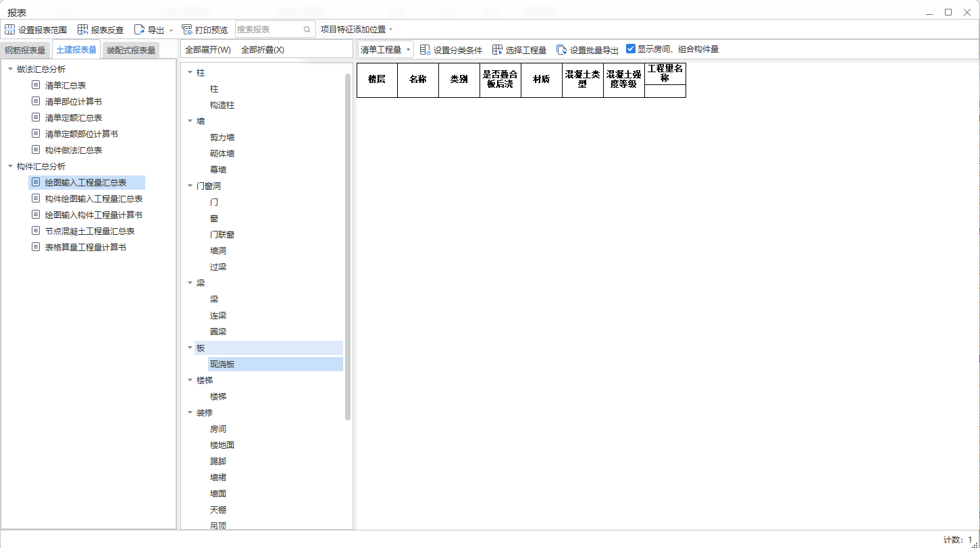The height and width of the screenshot is (548, 980).
Task: Click the 导出 export icon
Action: click(x=139, y=30)
